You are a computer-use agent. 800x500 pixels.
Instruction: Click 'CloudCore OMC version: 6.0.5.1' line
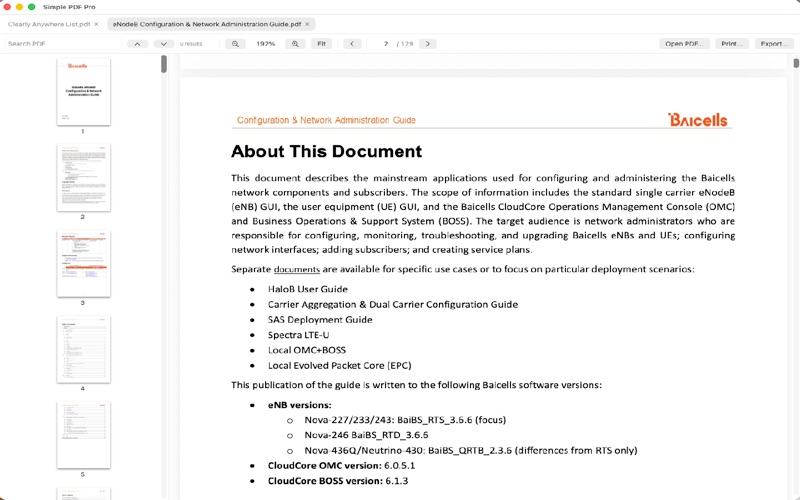[341, 466]
